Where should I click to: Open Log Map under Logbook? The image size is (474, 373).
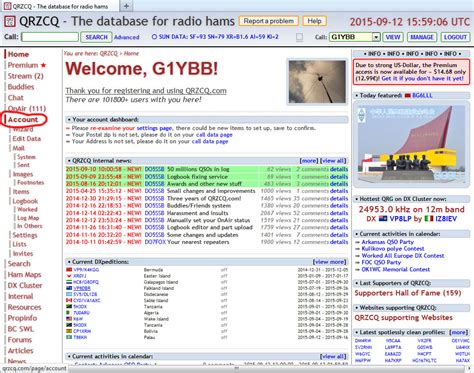(28, 218)
